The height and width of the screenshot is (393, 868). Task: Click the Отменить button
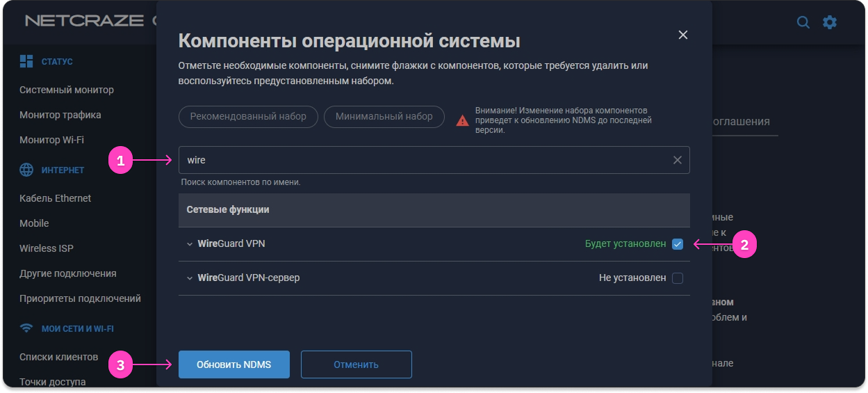pos(356,364)
